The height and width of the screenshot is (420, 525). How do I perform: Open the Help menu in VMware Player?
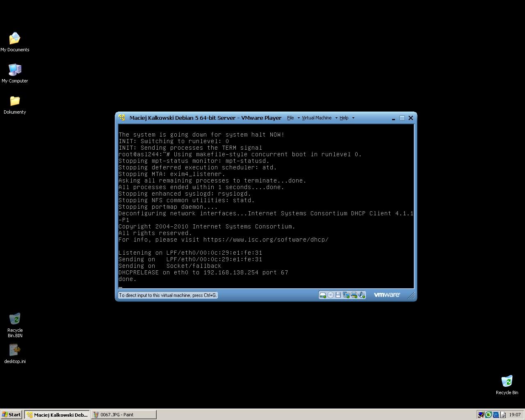(x=344, y=118)
